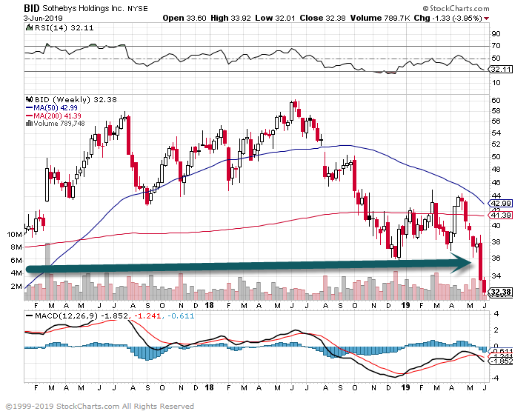Click the MA(200) 41.39 legend text
The image size is (532, 414).
click(x=57, y=116)
